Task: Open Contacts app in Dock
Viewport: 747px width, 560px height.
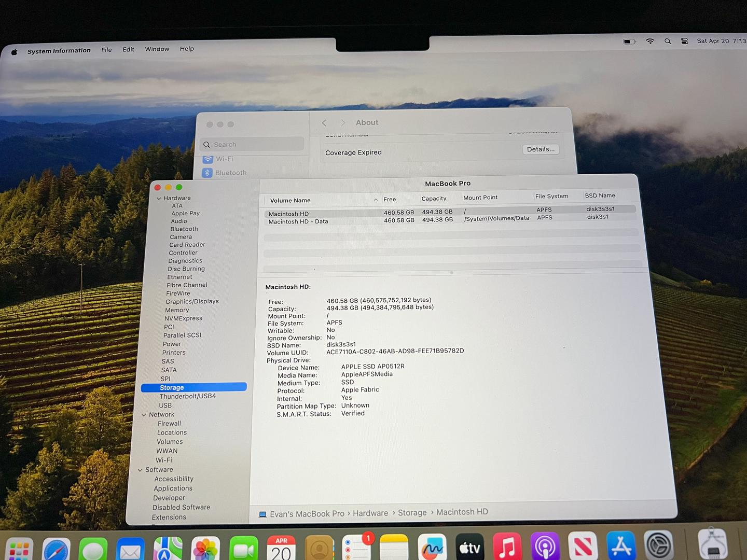Action: [x=319, y=548]
